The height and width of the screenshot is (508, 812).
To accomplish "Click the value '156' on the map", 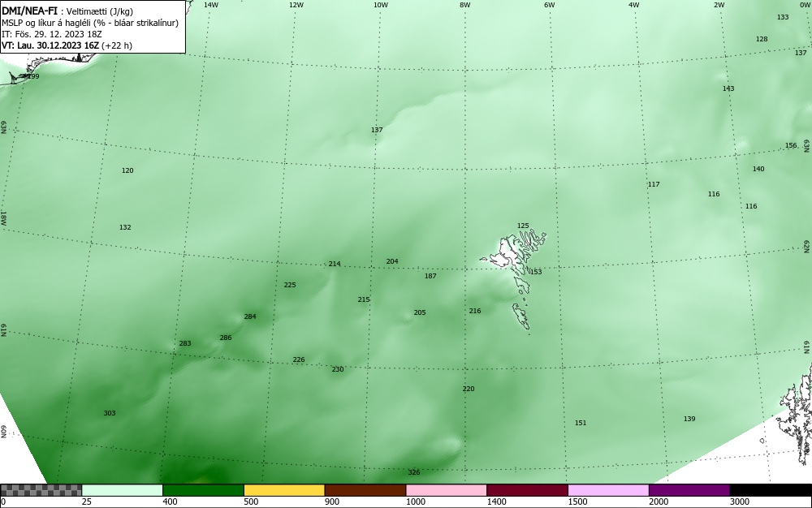I will tap(791, 145).
